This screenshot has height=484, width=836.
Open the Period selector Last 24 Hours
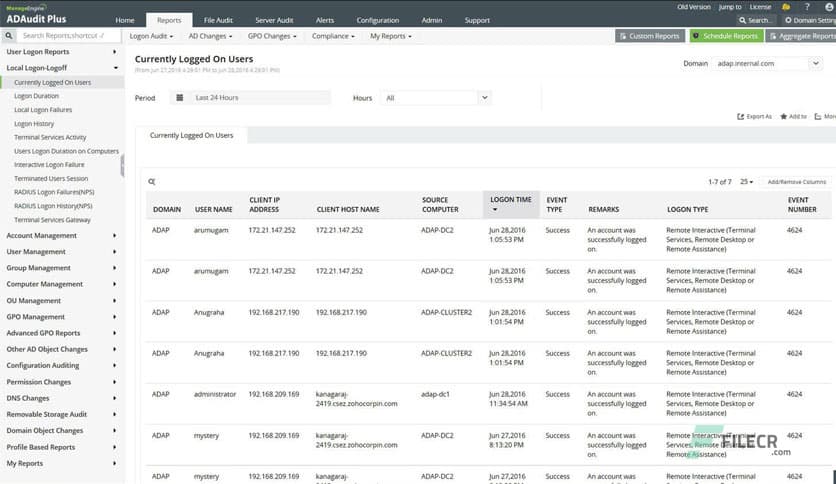(251, 98)
